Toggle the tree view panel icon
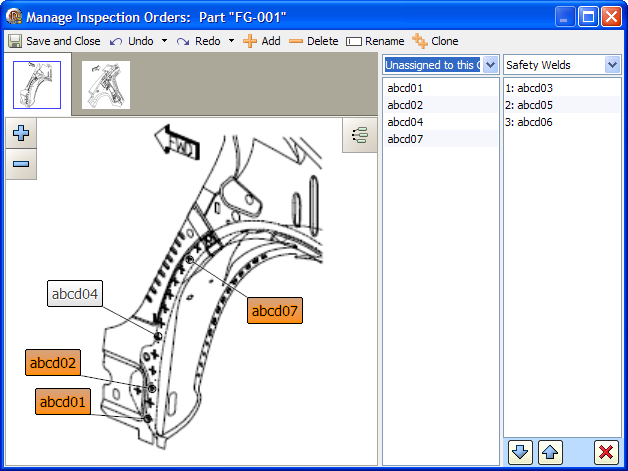Viewport: 628px width, 471px height. point(359,135)
